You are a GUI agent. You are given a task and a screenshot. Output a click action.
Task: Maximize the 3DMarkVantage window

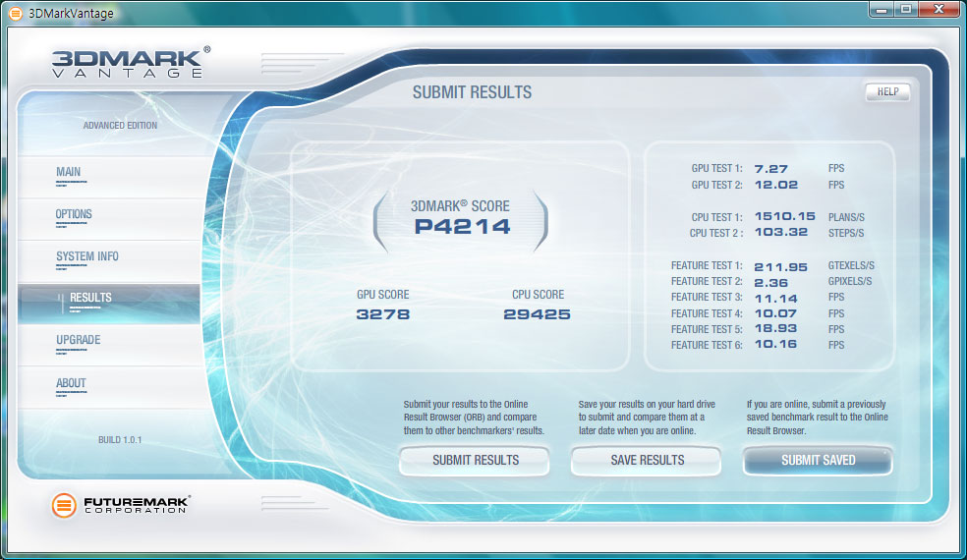click(901, 10)
